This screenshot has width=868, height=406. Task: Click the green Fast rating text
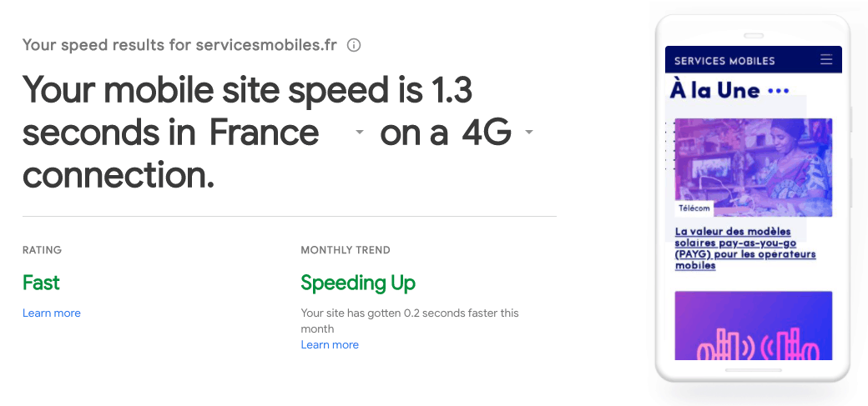pyautogui.click(x=41, y=283)
